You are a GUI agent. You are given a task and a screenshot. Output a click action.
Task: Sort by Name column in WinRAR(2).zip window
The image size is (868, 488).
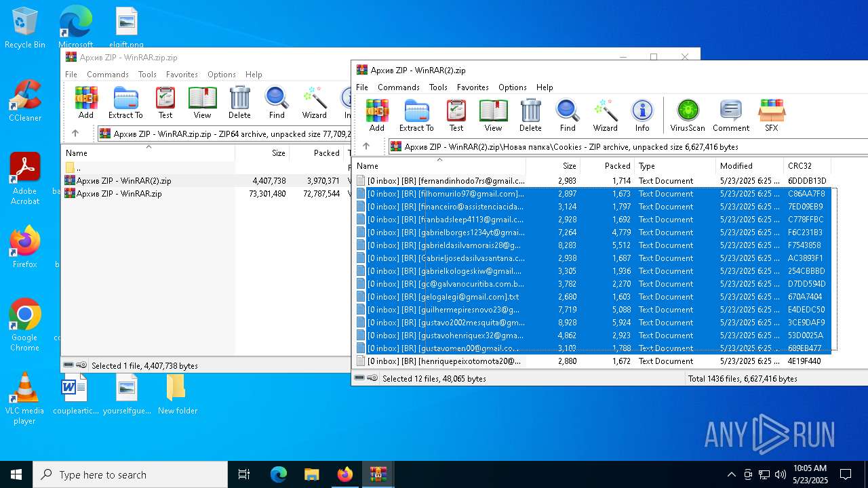[439, 166]
